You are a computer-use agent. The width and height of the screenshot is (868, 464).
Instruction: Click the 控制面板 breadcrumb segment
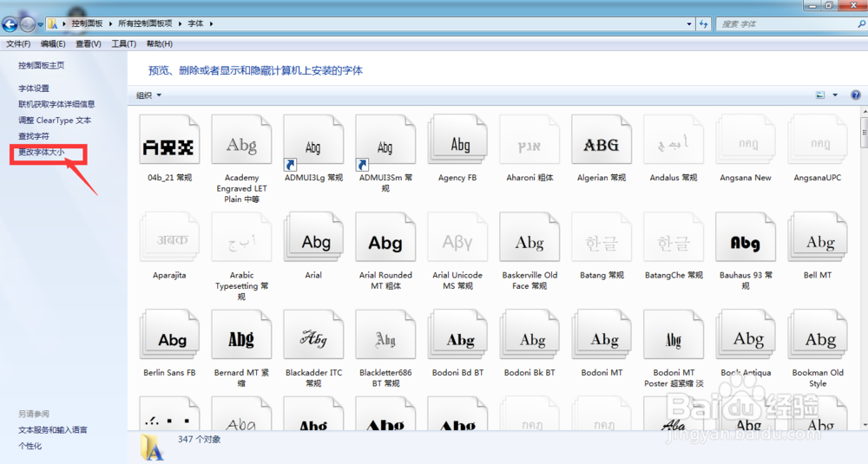coord(87,23)
